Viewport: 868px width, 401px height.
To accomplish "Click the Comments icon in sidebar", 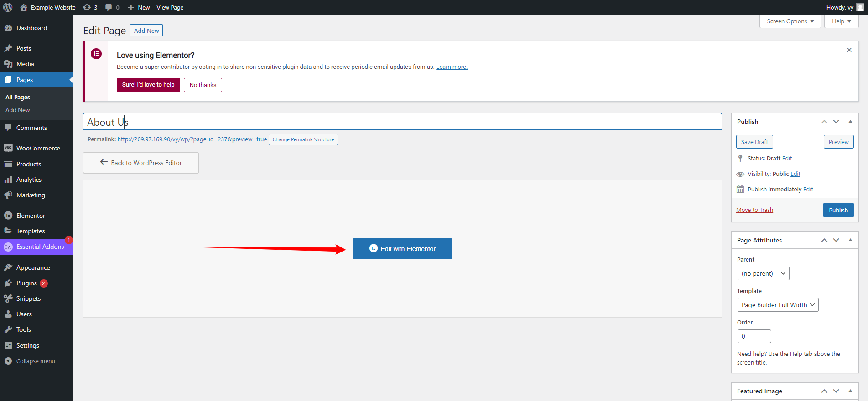I will [x=8, y=128].
